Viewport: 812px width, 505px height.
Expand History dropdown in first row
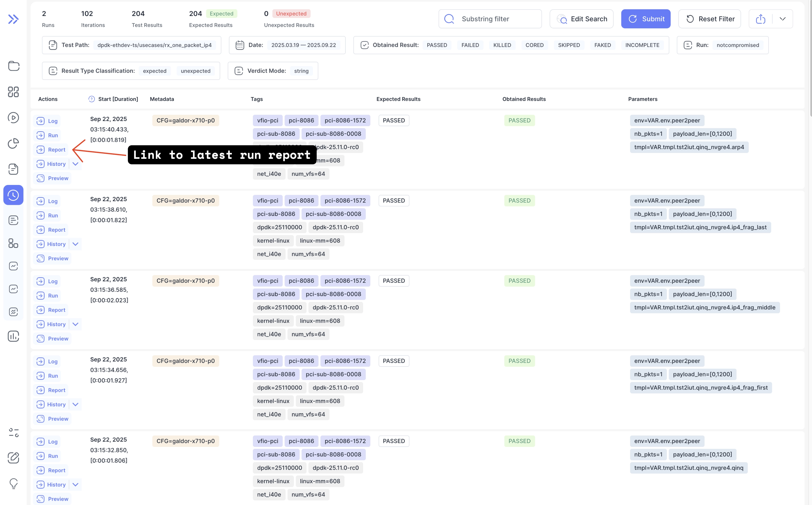coord(76,164)
